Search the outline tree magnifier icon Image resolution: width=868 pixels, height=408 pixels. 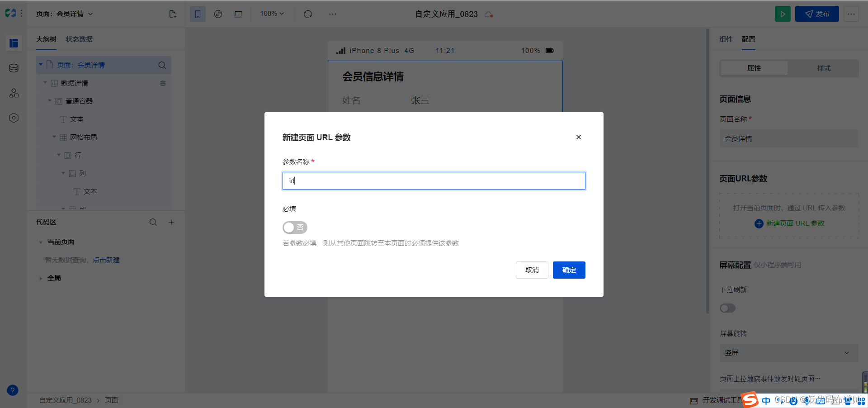(x=162, y=65)
